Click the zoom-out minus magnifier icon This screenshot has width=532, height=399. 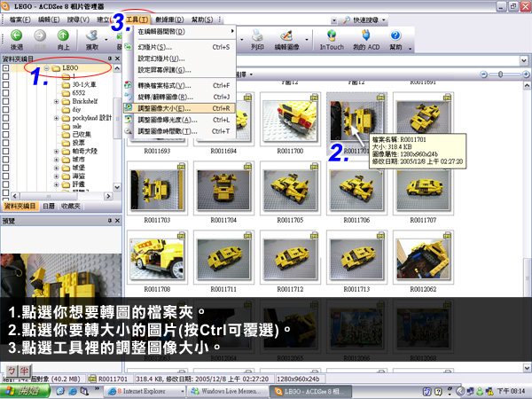pyautogui.click(x=484, y=74)
